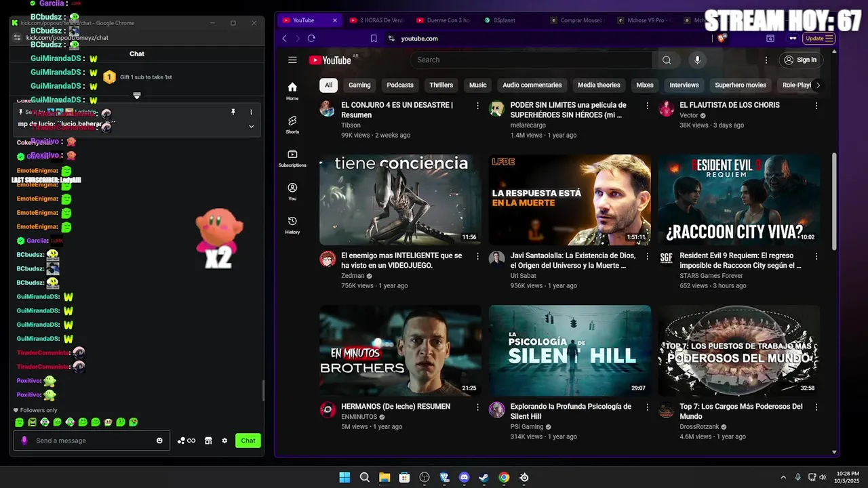The height and width of the screenshot is (488, 868).
Task: Open You section in YouTube sidebar
Action: (x=292, y=191)
